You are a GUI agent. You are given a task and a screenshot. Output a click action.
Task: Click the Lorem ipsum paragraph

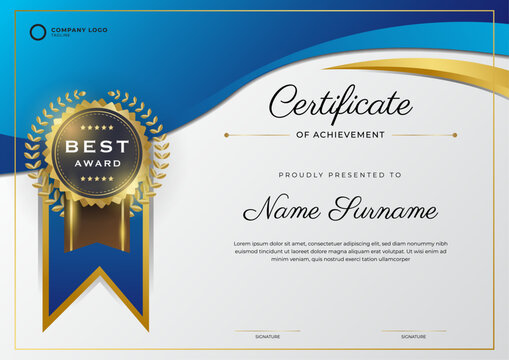340,251
